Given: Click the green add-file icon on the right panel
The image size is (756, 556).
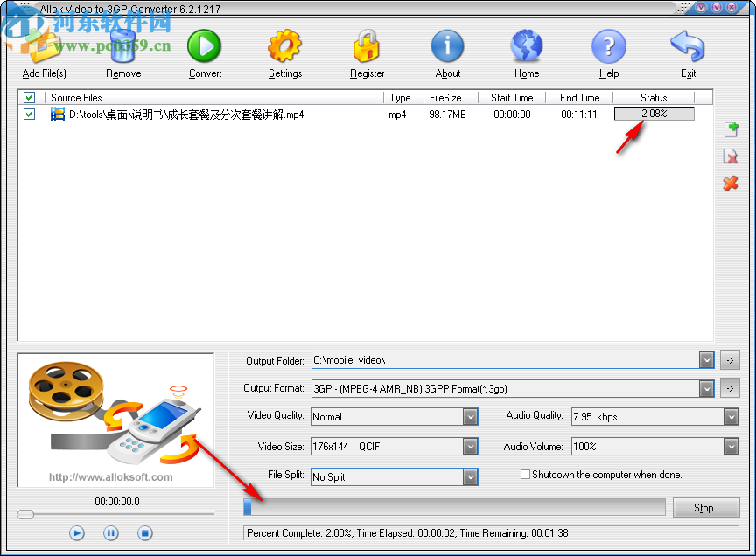Looking at the screenshot, I should tap(731, 129).
